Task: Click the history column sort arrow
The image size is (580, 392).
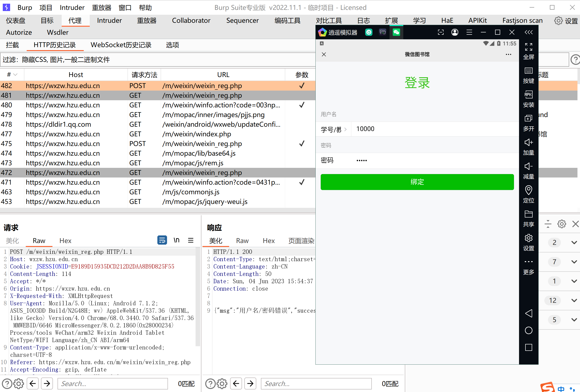Action: click(15, 74)
